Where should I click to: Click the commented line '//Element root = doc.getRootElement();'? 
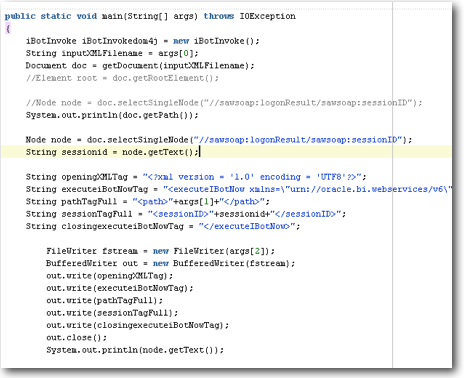pos(122,78)
